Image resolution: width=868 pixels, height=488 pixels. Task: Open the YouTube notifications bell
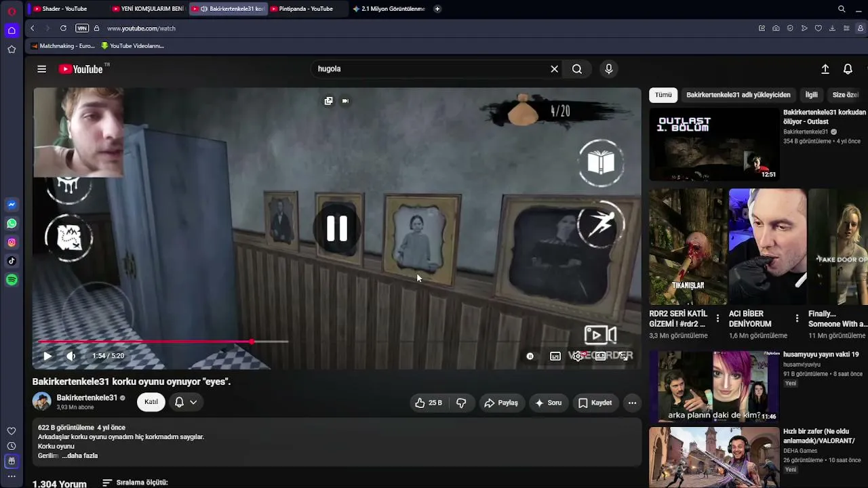tap(848, 69)
